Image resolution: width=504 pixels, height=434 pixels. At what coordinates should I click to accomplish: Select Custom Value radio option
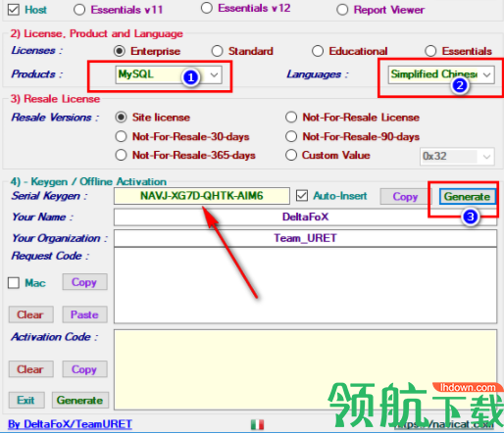[x=291, y=155]
